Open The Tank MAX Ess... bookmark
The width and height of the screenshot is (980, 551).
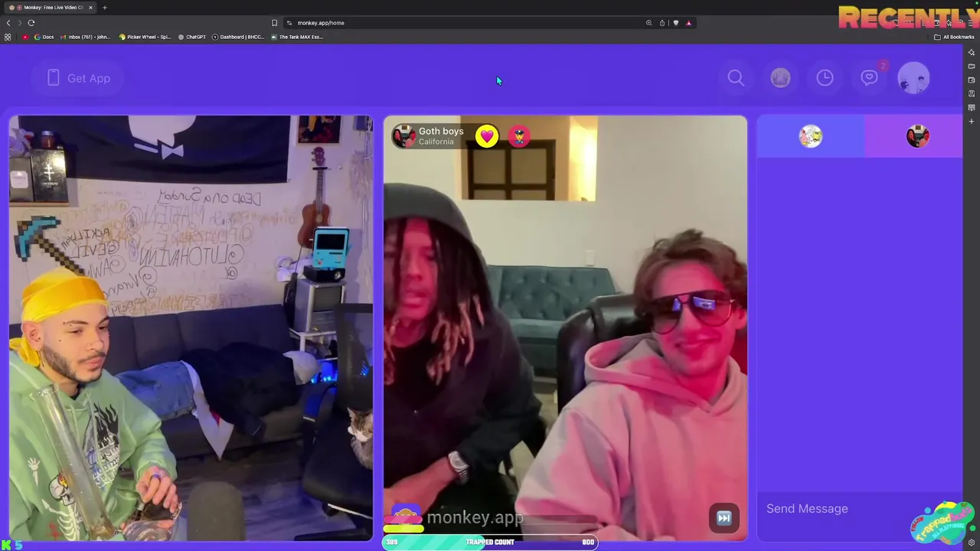click(x=297, y=37)
